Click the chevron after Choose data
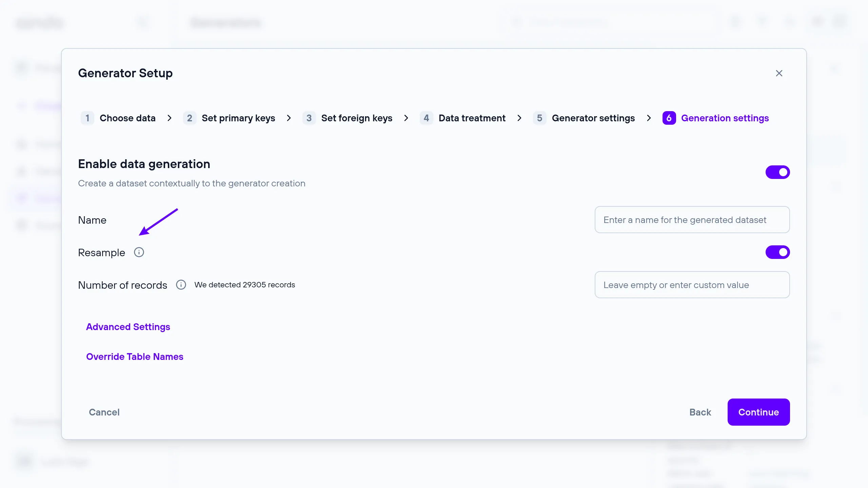The width and height of the screenshot is (868, 488). tap(170, 118)
